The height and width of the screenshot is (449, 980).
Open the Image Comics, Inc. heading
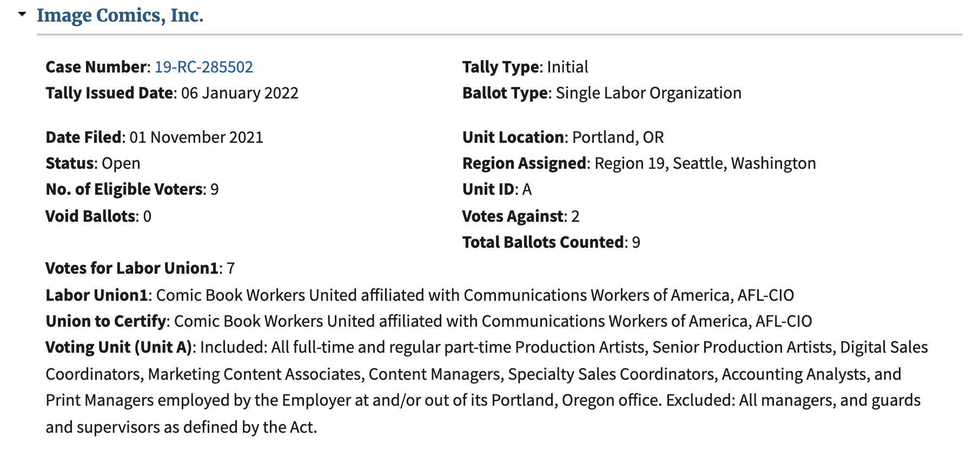120,15
